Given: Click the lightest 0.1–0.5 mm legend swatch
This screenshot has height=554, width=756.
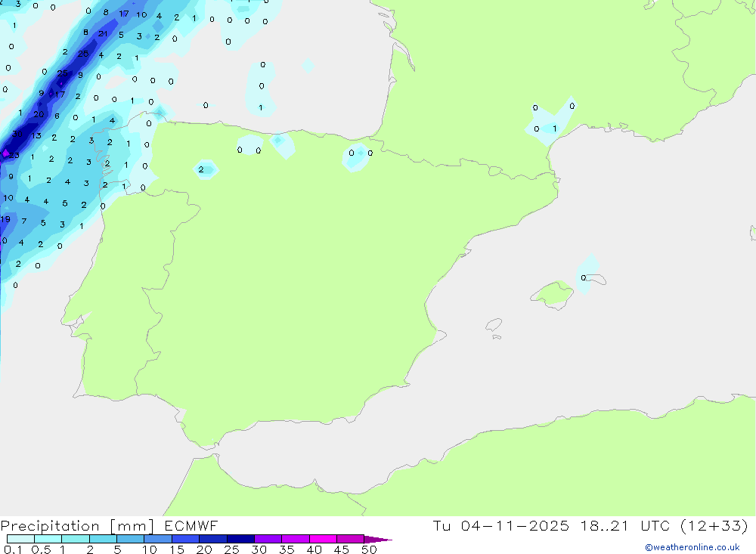Looking at the screenshot, I should [x=20, y=539].
